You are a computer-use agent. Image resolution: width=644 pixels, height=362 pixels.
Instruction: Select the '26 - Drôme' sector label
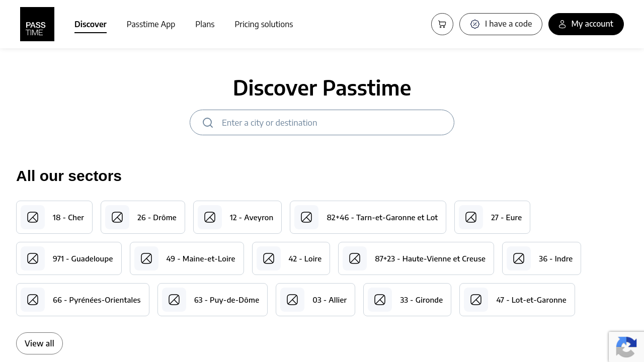click(x=157, y=217)
